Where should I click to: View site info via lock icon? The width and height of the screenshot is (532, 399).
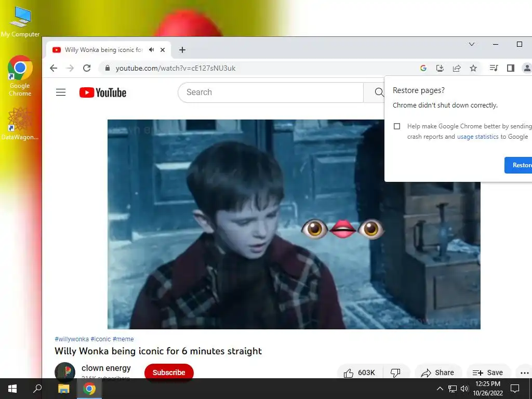[108, 68]
